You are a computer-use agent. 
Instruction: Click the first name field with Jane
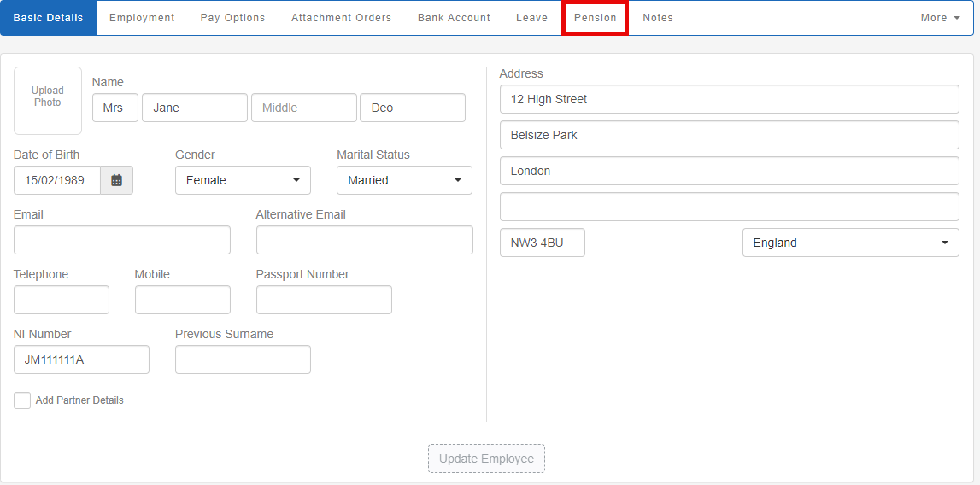[x=194, y=108]
